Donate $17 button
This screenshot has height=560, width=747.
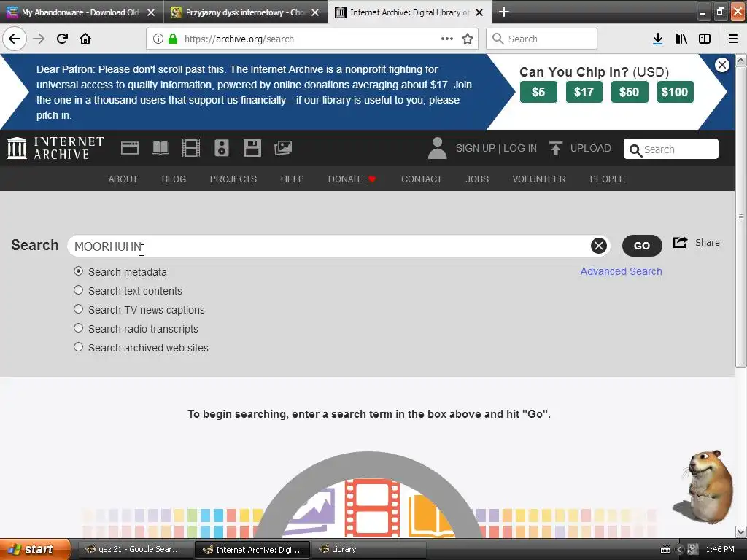point(584,92)
